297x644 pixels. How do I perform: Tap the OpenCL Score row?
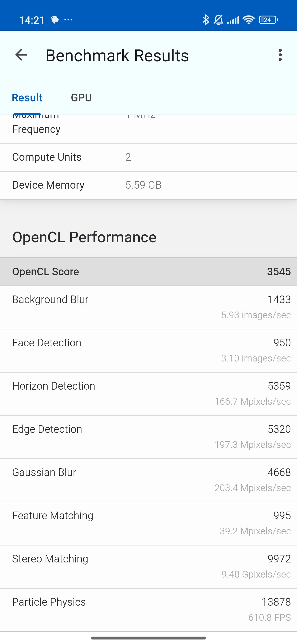pos(148,272)
